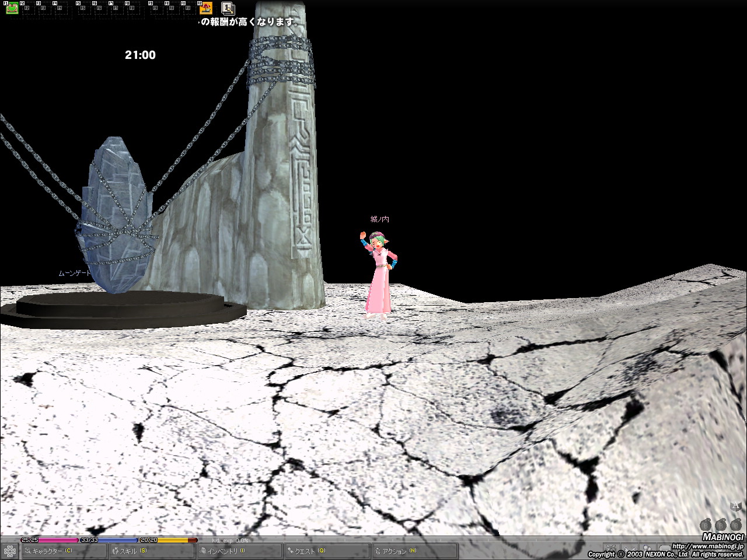
Task: Click the middle B bomb icon
Action: (x=721, y=525)
